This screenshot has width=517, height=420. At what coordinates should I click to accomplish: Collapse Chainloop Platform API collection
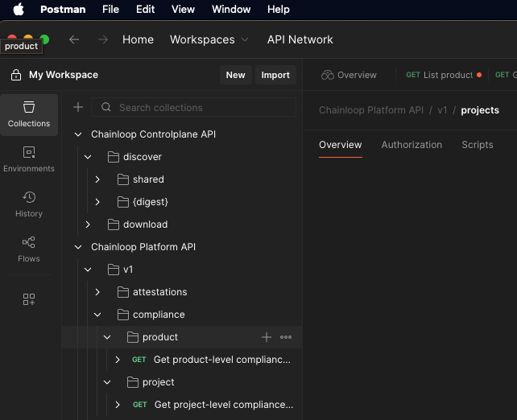tap(78, 247)
